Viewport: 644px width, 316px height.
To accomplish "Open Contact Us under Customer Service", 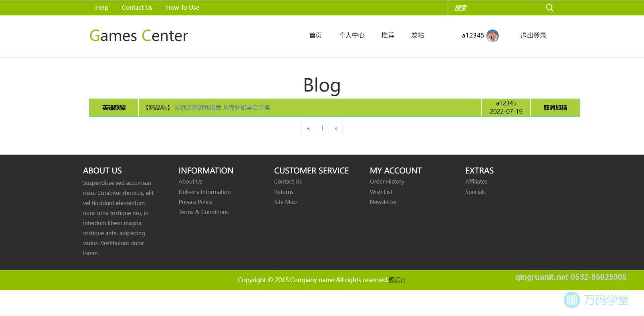I will coord(288,182).
